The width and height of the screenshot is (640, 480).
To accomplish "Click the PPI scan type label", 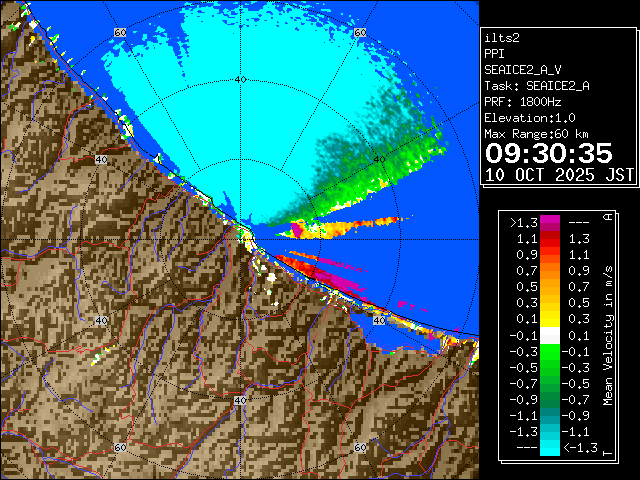I will 495,54.
